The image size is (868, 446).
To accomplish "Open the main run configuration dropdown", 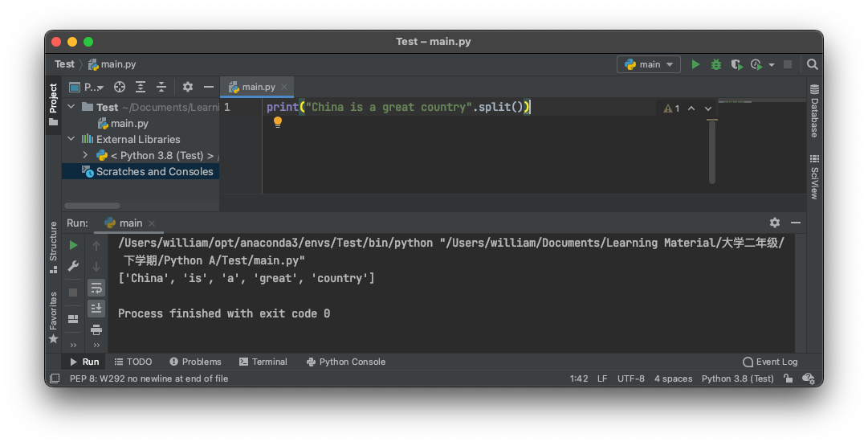I will [649, 64].
